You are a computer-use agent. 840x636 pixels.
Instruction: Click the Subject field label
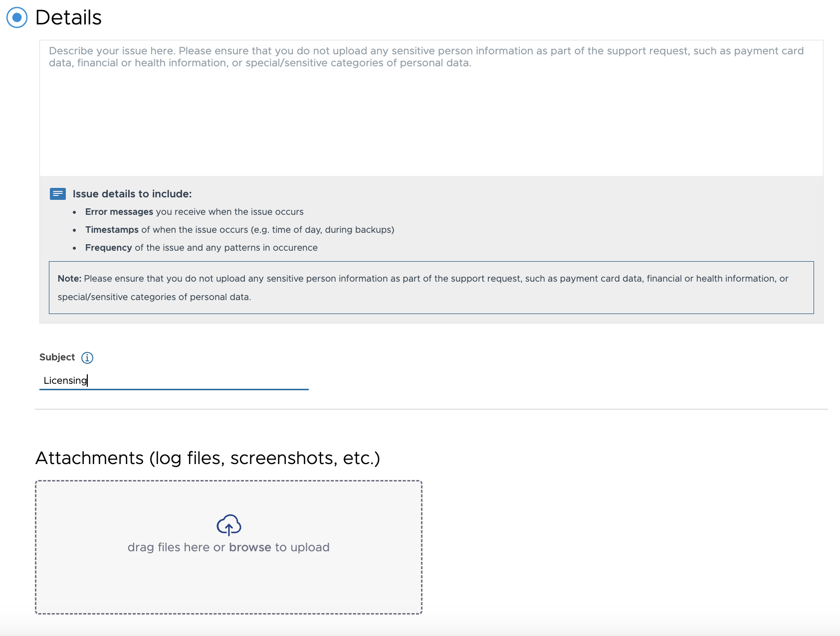57,357
